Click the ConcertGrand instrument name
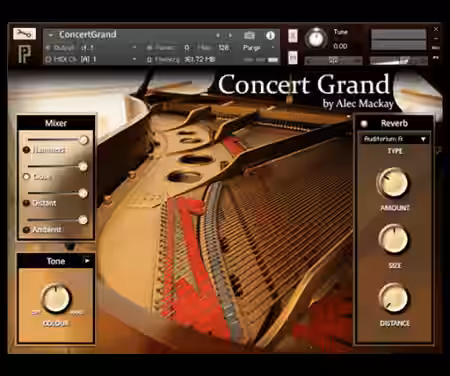Screen dimensions: 450x376 [88, 35]
